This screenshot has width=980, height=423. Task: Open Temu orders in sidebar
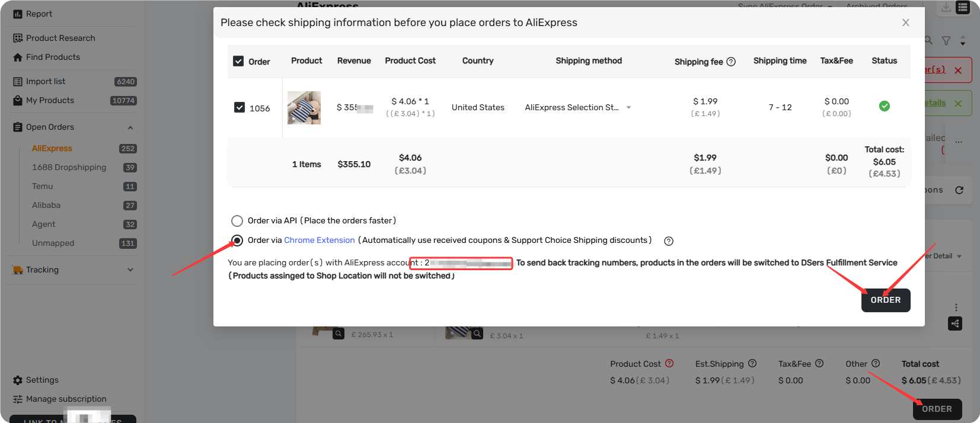coord(43,187)
